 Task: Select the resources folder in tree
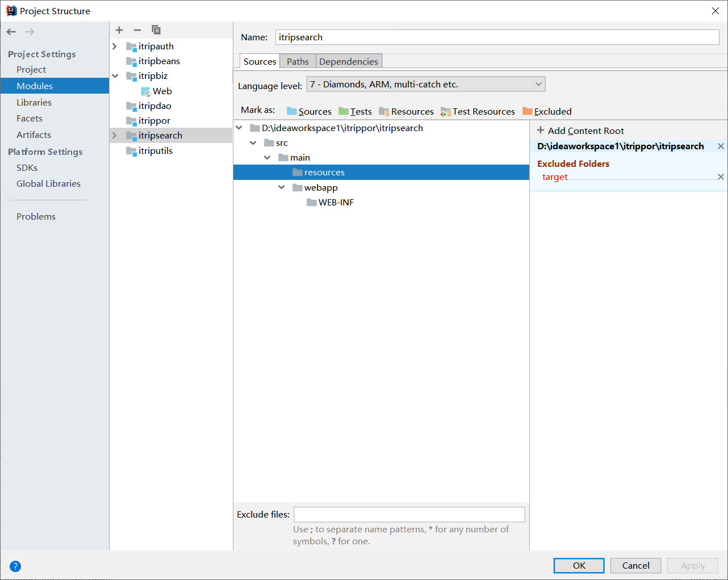(x=381, y=173)
